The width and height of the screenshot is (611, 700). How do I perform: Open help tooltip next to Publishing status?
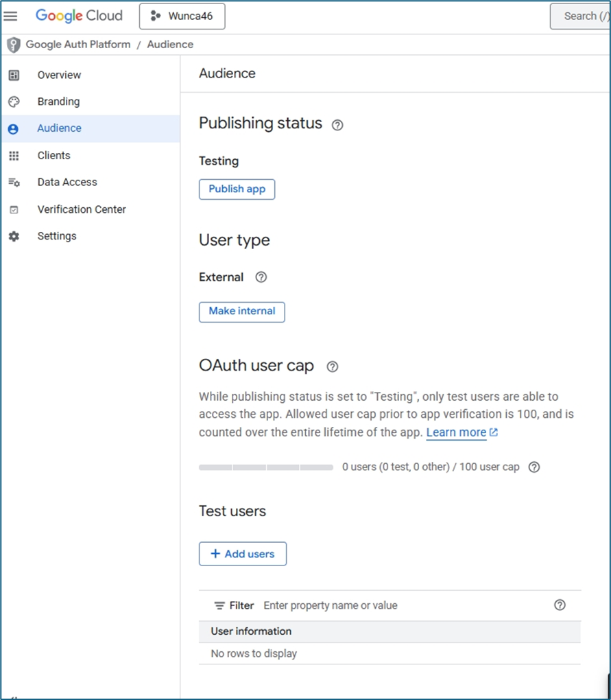pyautogui.click(x=337, y=125)
